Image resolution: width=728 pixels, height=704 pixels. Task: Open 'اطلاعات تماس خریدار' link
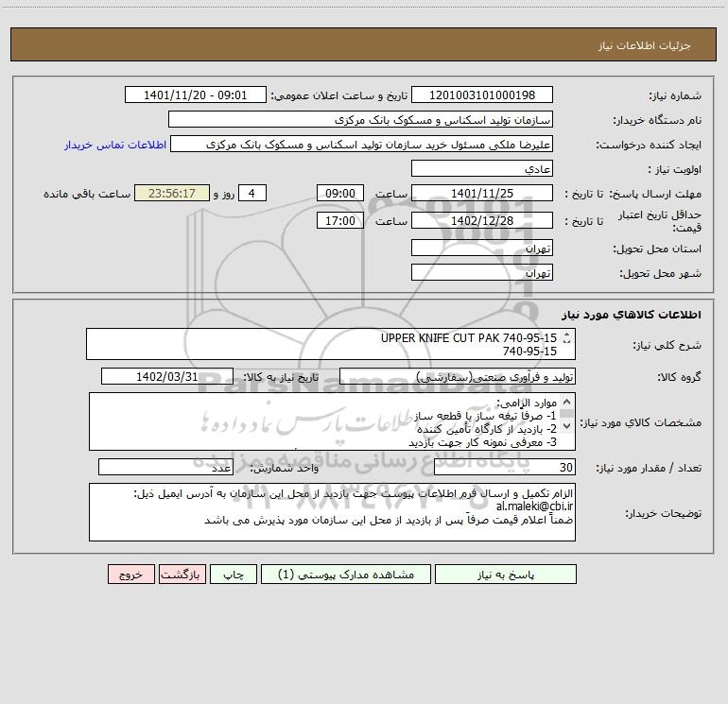pos(115,145)
